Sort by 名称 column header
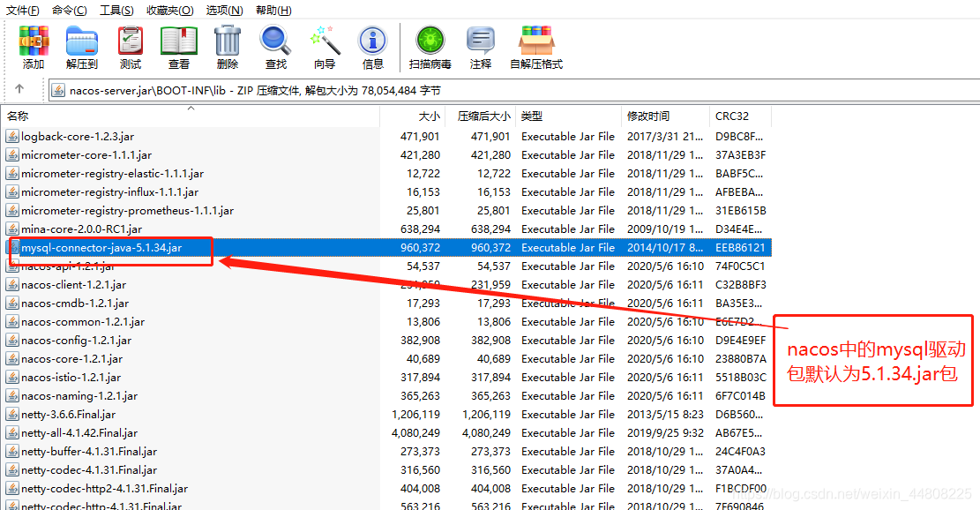 [x=191, y=116]
